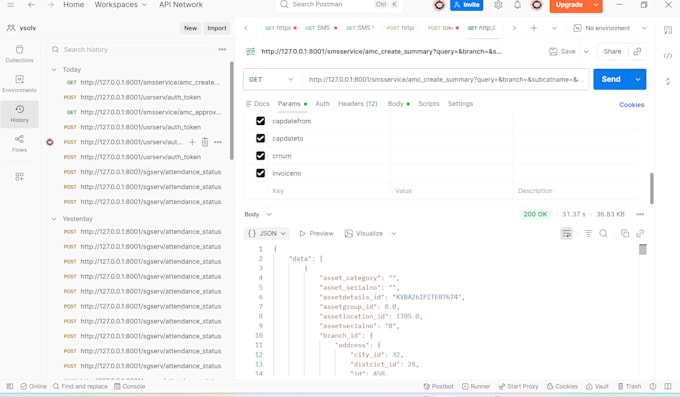Copy request link icon beside Share

(637, 51)
